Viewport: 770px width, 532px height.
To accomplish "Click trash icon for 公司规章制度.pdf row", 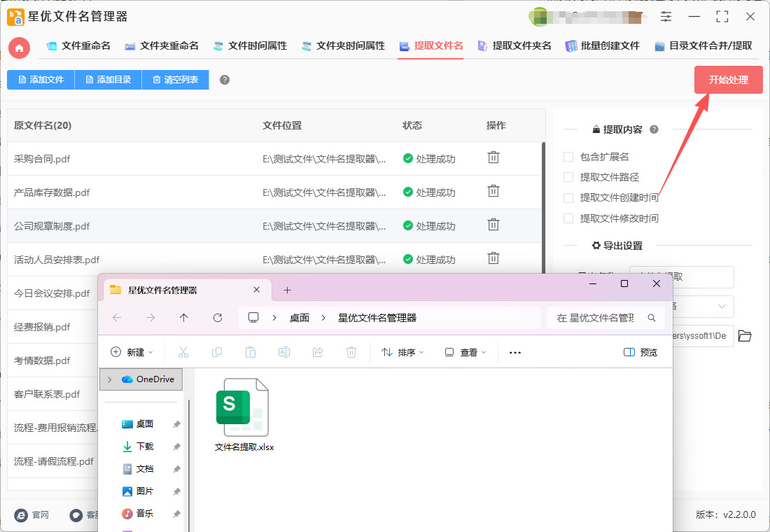I will pyautogui.click(x=493, y=225).
